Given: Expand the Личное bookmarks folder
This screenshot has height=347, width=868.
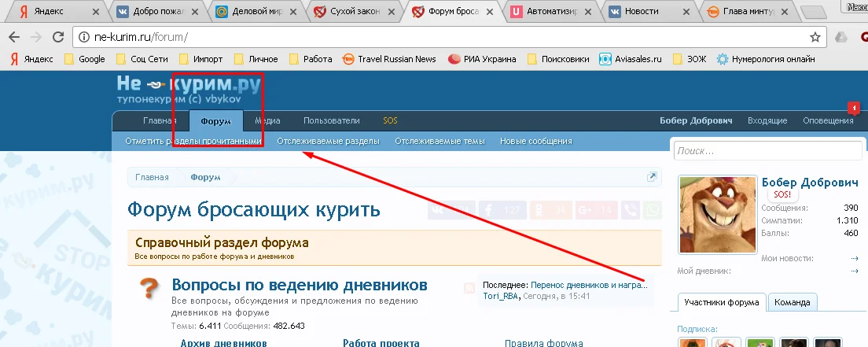Looking at the screenshot, I should click(256, 59).
